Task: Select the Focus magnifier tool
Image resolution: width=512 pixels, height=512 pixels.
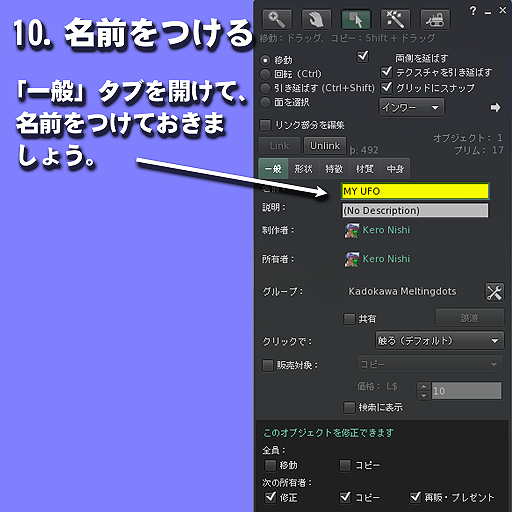Action: (x=277, y=20)
